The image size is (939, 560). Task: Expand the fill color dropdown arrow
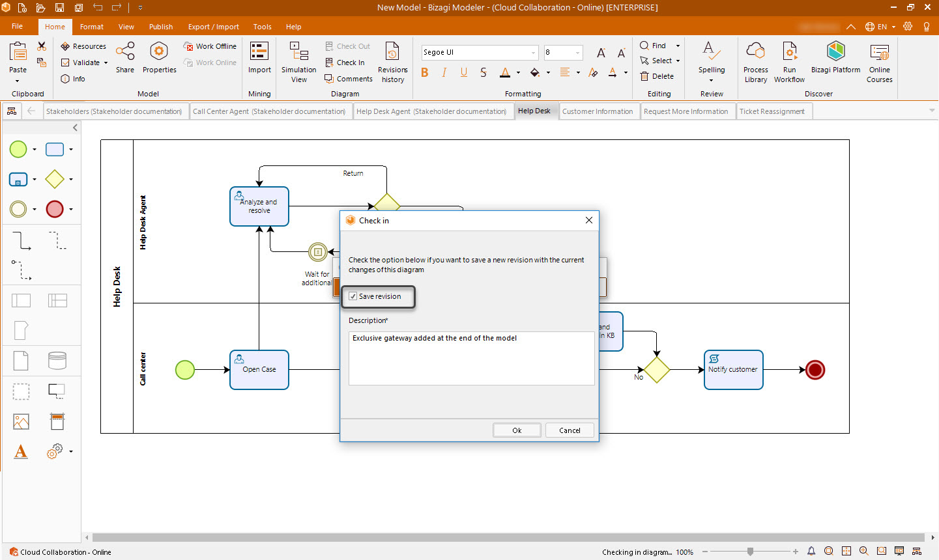coord(548,73)
